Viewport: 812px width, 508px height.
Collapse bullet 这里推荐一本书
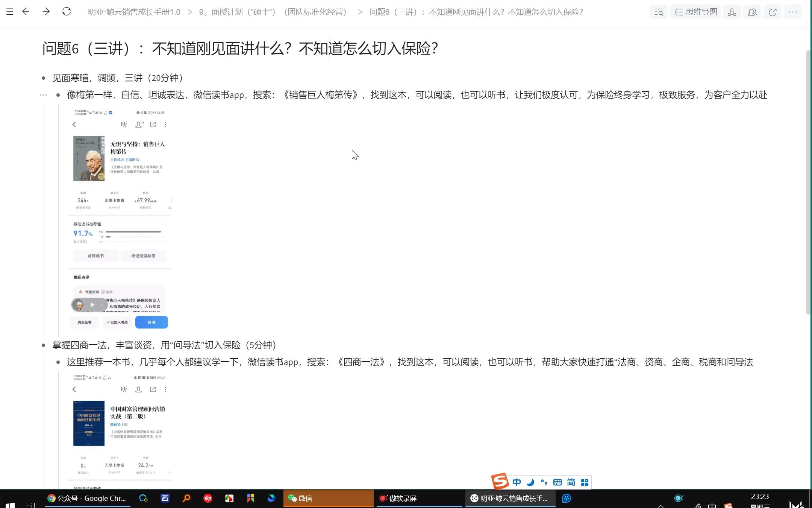tap(58, 362)
